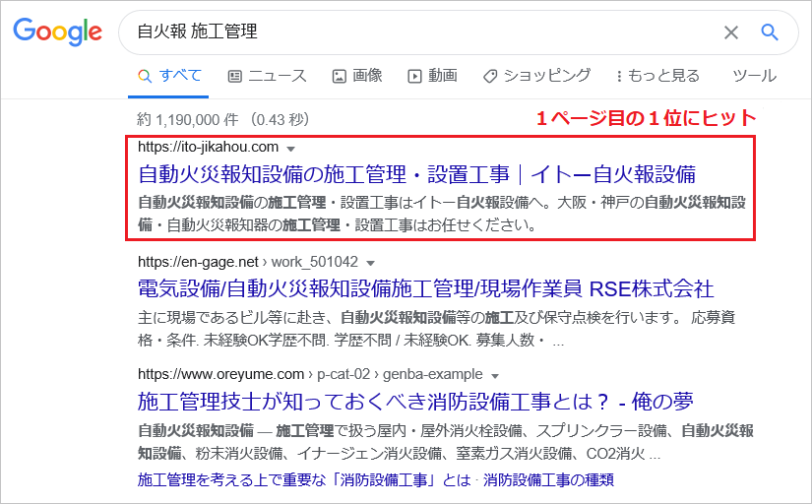Open the sitelink 施工管理を考える上で重要な「消防設備工事」とは
The width and height of the screenshot is (812, 504).
tap(304, 479)
